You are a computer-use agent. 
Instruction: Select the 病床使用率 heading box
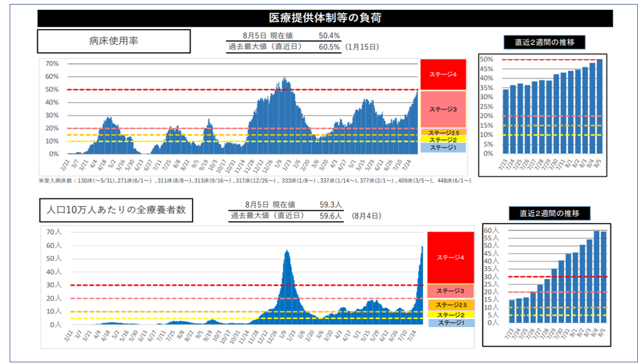tap(114, 42)
